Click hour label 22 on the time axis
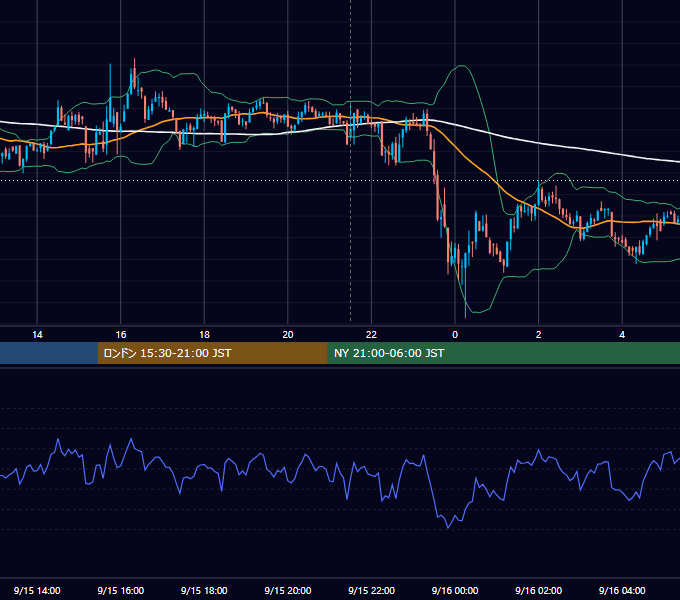The width and height of the screenshot is (680, 600). tap(371, 335)
